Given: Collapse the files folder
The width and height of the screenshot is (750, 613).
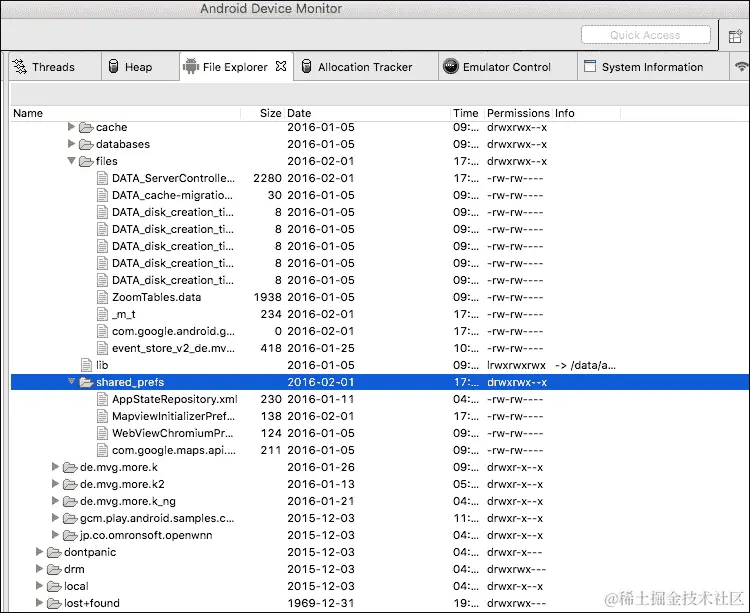Looking at the screenshot, I should click(72, 161).
